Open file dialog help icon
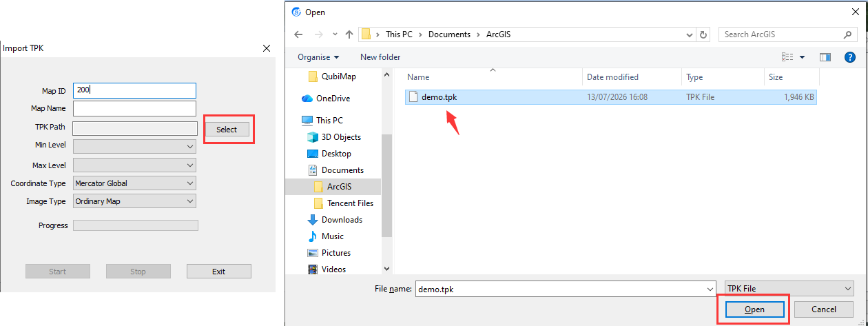This screenshot has width=868, height=326. point(850,57)
